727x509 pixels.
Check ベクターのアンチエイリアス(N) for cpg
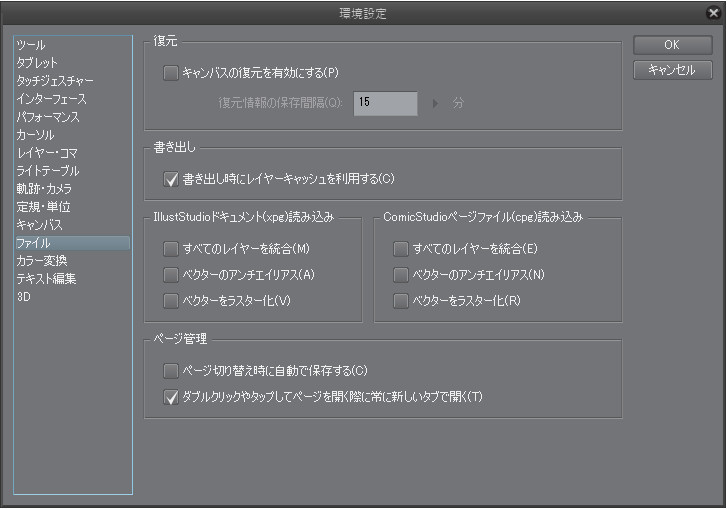coord(401,275)
